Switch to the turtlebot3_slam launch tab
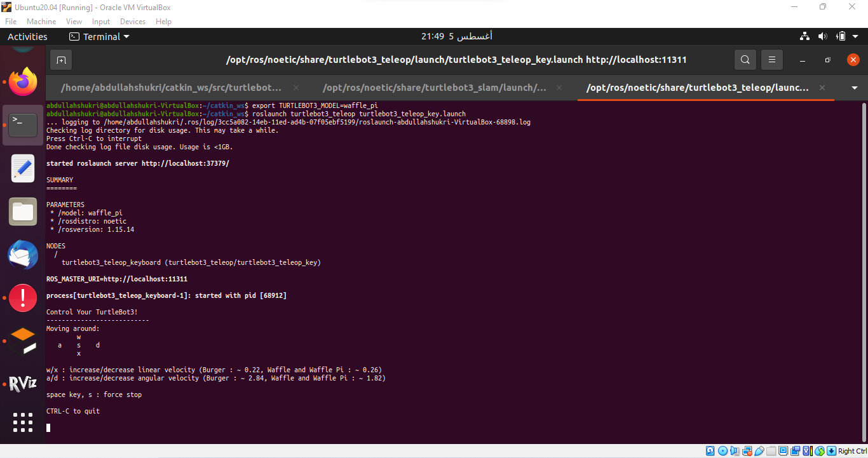The image size is (868, 458). [434, 88]
